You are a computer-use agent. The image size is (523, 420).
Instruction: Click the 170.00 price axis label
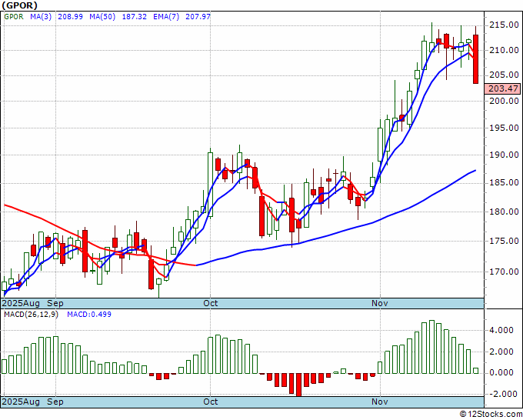pos(504,272)
